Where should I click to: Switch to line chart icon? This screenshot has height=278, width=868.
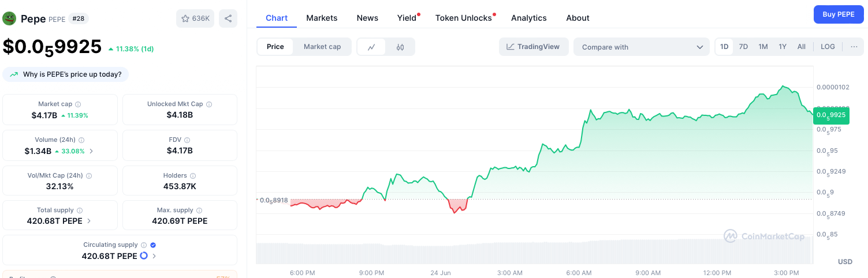point(372,47)
